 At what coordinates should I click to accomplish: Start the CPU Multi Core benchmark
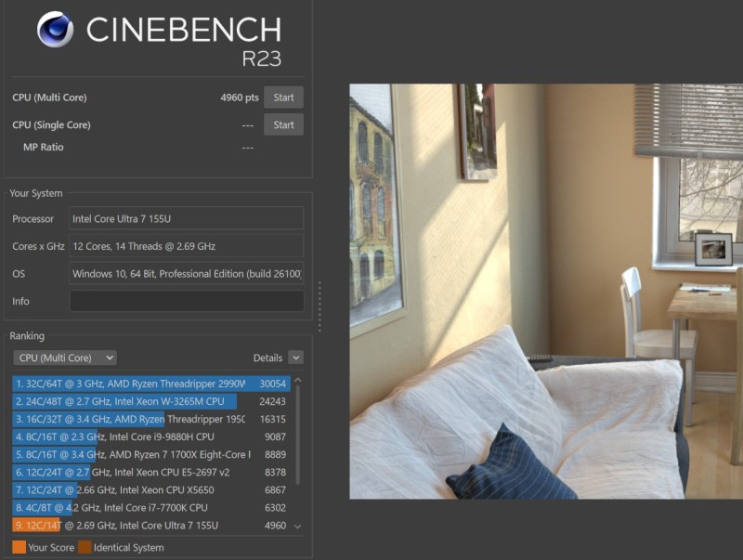tap(283, 98)
